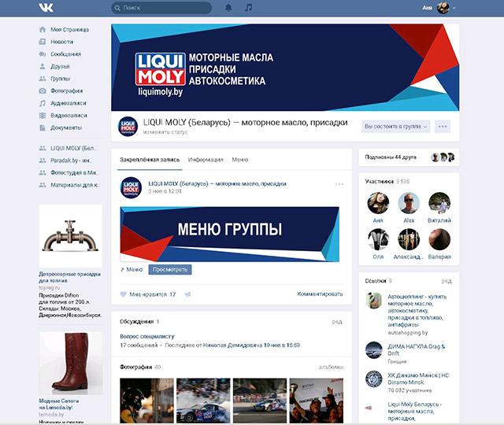
Task: Open Вопрос специалисту discussion
Action: point(147,336)
